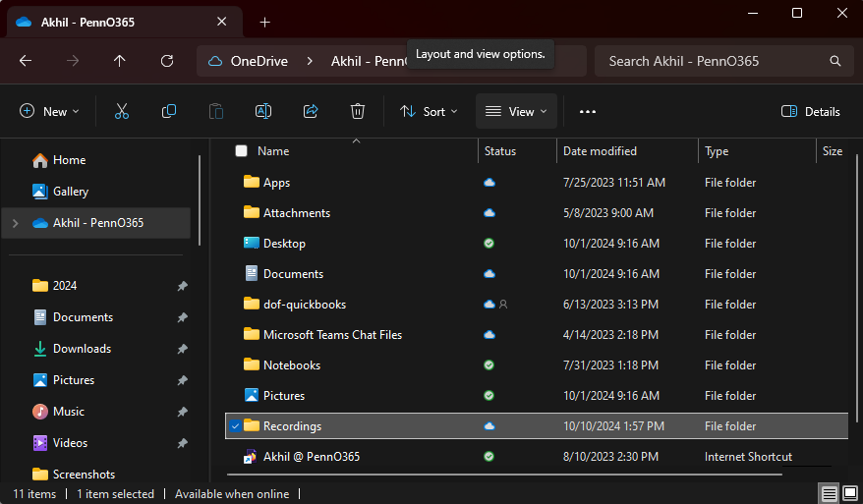Refresh the folder view
The height and width of the screenshot is (504, 863).
(167, 61)
